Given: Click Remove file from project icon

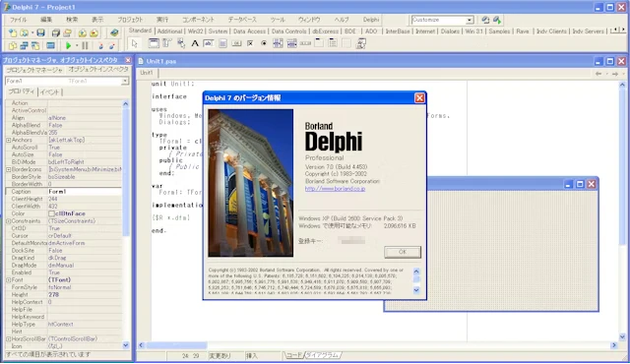Looking at the screenshot, I should pos(94,32).
